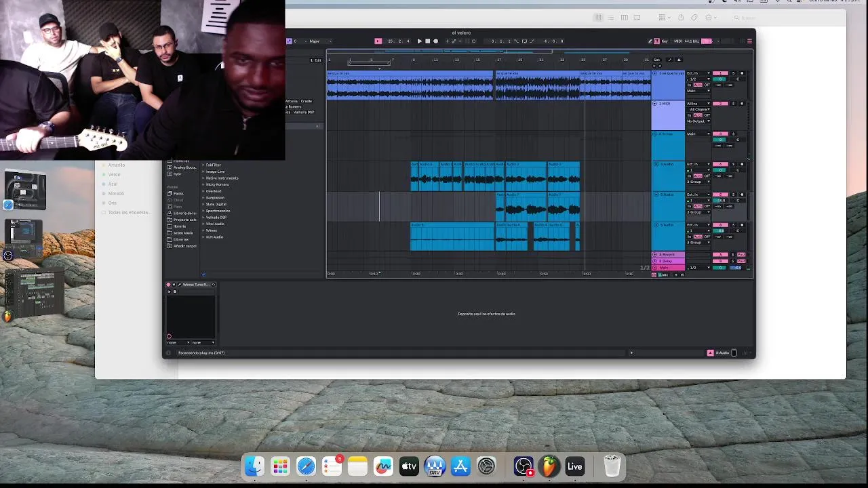Start playback with the Play button

419,41
